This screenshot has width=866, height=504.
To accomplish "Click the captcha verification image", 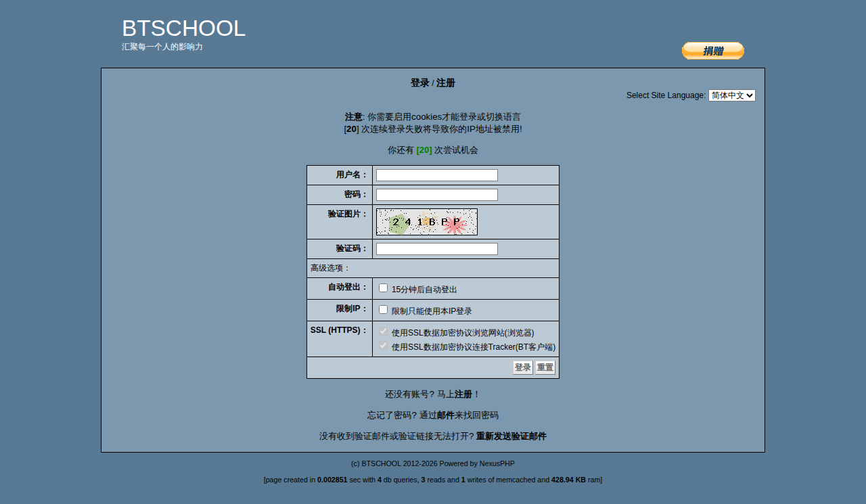I will (x=427, y=222).
